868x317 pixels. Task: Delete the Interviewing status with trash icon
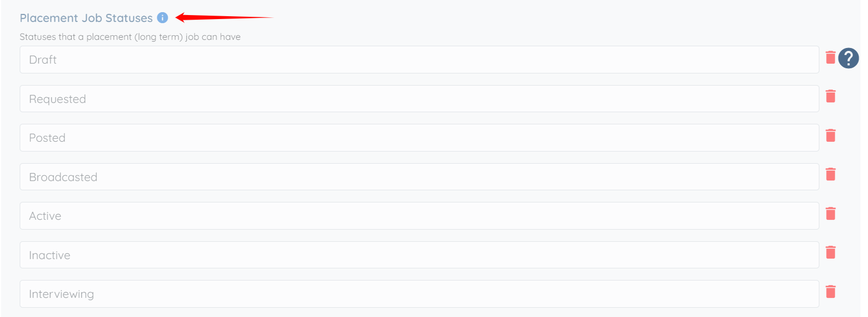[x=830, y=292]
